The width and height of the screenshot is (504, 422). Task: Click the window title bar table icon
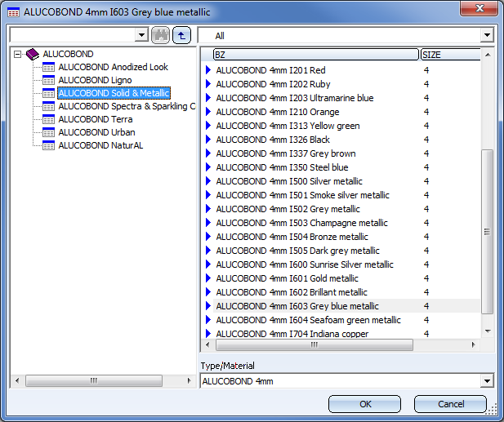(x=14, y=12)
